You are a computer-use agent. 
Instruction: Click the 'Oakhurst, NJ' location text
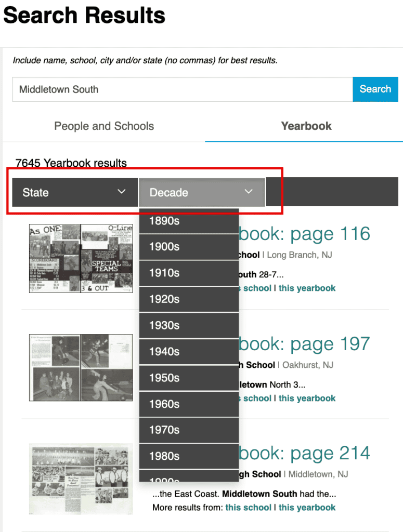tap(308, 365)
